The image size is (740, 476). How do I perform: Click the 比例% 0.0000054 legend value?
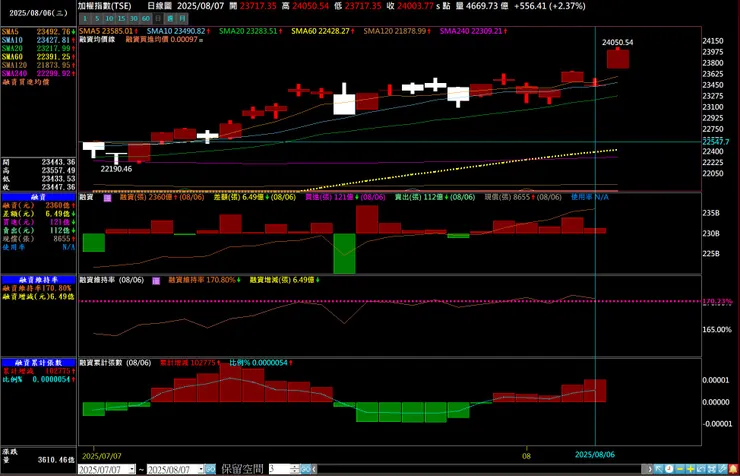261,363
